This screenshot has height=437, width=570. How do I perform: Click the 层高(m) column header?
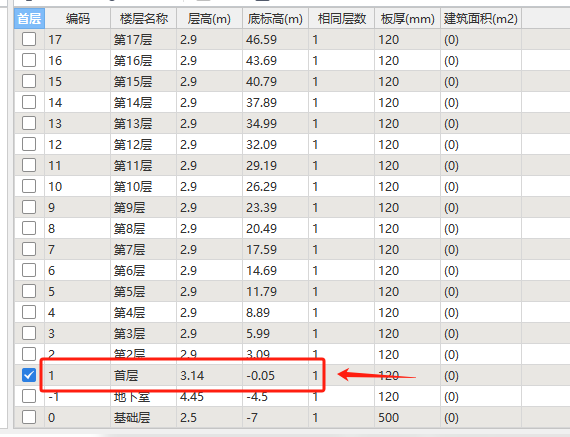pyautogui.click(x=209, y=18)
